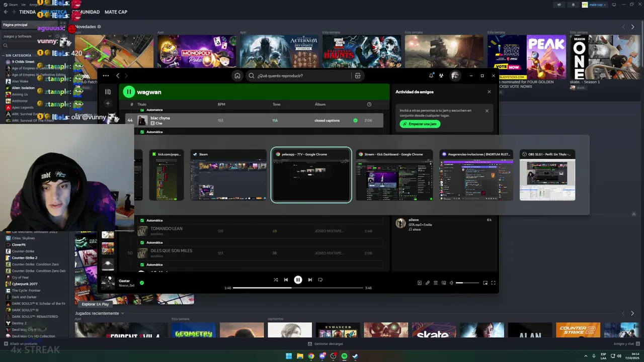644x362 pixels.
Task: Select pelacapp - TTV Chrome window thumbnail
Action: pos(311,175)
